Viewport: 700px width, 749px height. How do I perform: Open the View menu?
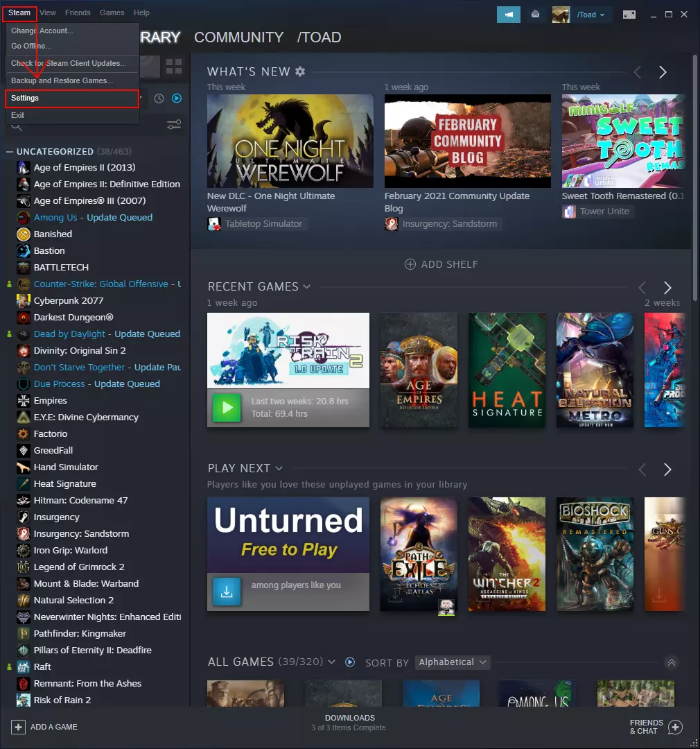pos(48,12)
